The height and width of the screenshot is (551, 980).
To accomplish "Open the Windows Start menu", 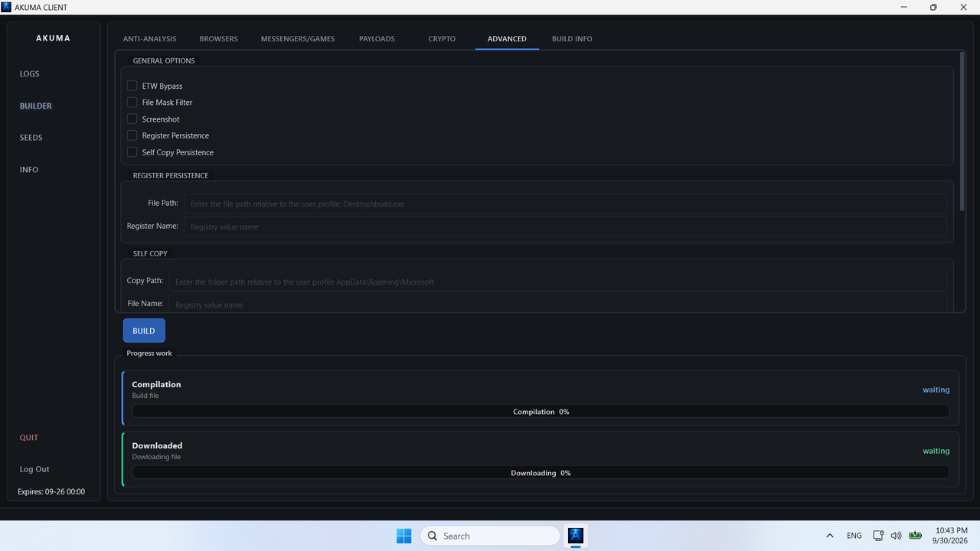I will coord(404,536).
